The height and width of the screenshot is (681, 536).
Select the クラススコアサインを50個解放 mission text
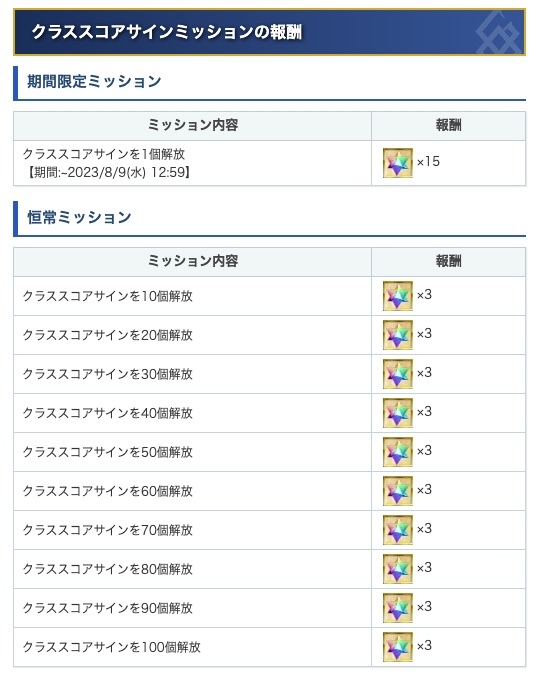(x=107, y=452)
